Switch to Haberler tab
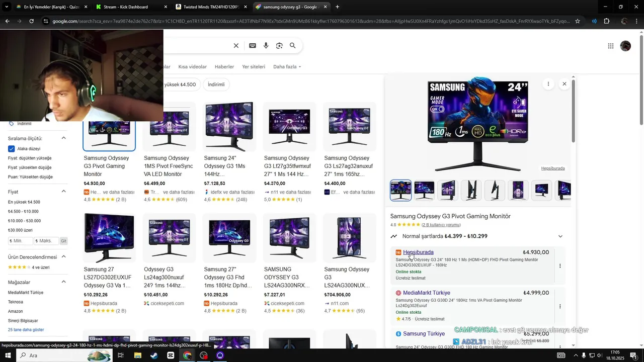The image size is (644, 362). click(224, 67)
